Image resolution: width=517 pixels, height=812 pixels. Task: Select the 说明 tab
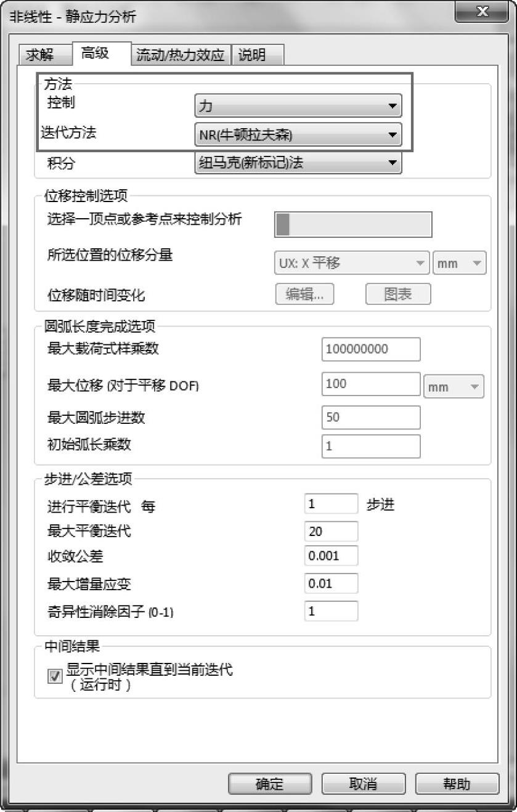tap(258, 55)
